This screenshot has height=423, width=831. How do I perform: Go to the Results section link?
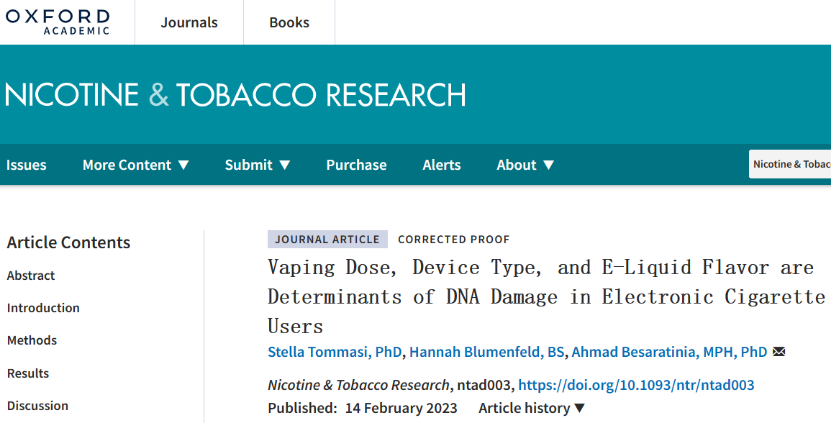tap(28, 373)
